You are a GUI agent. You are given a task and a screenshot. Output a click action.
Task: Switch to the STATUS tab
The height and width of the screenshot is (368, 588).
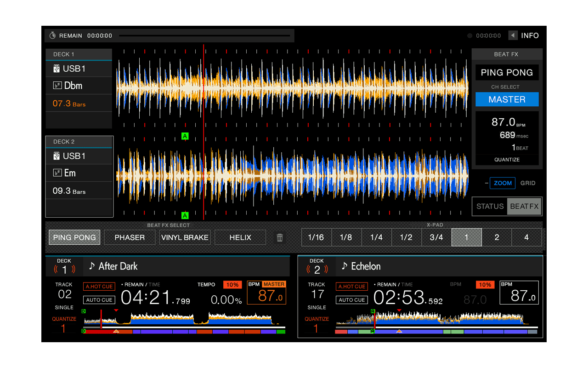490,207
